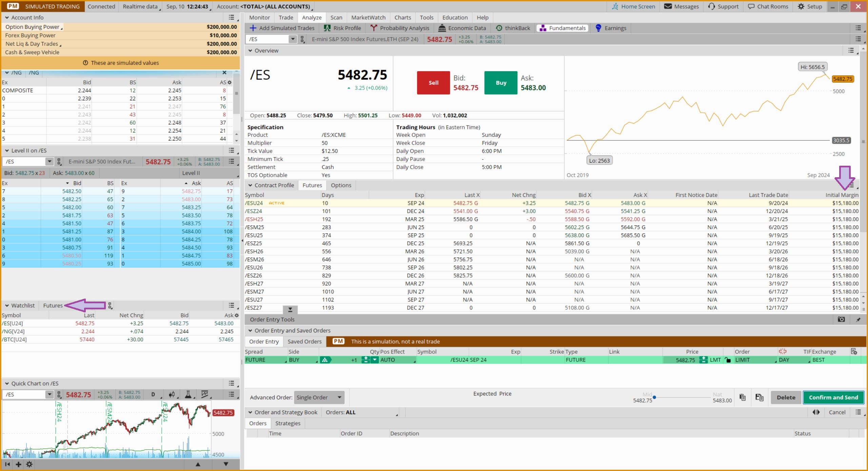Open Add Simulated Trades tool
Screen dimensions: 868x471
[x=282, y=28]
